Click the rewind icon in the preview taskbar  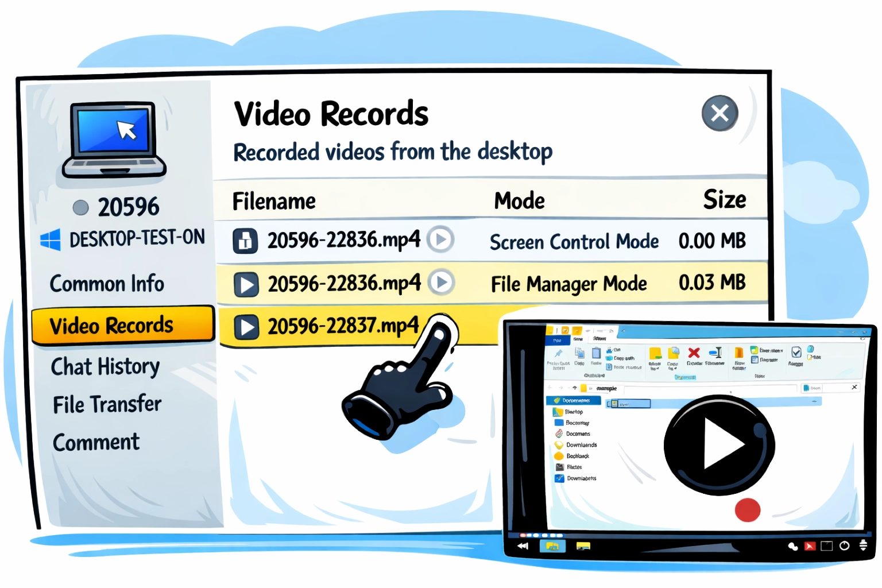[x=523, y=546]
